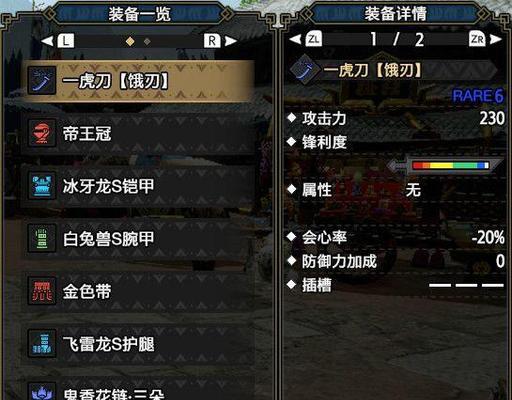Select the 金色带 equipment entry
The width and height of the screenshot is (512, 400).
click(139, 291)
